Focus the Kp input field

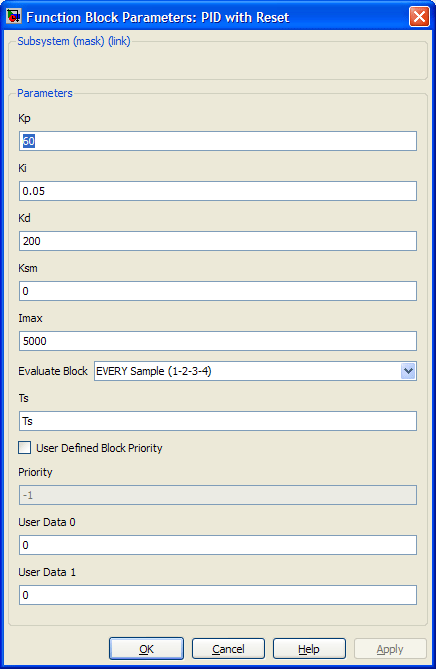[x=218, y=141]
